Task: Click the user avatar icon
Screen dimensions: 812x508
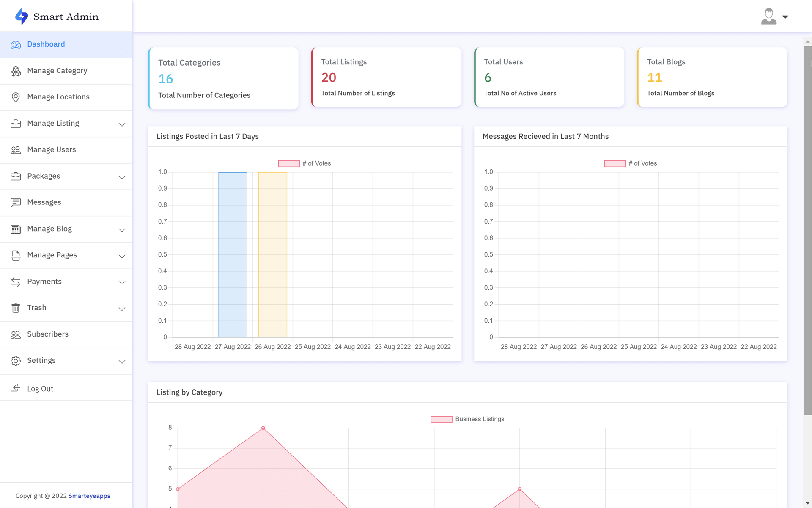Action: [768, 17]
